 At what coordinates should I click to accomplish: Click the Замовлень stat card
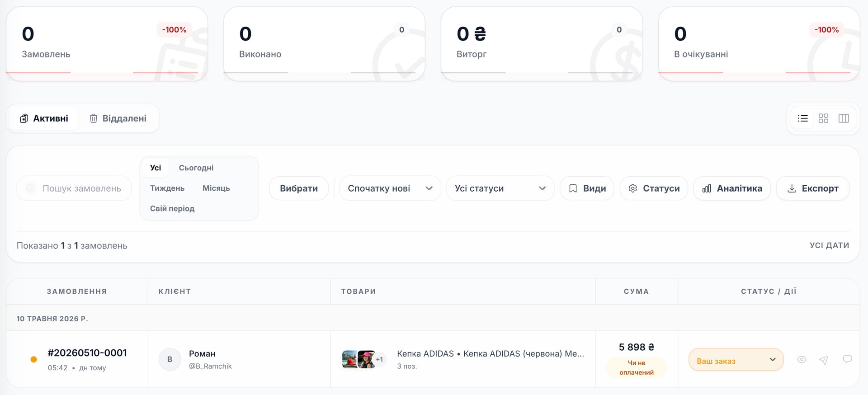tap(107, 44)
